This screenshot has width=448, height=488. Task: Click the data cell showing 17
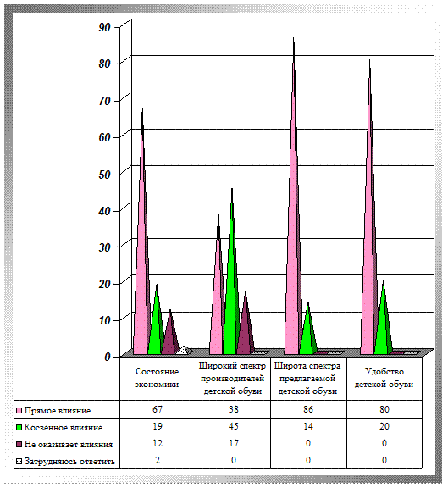click(234, 443)
